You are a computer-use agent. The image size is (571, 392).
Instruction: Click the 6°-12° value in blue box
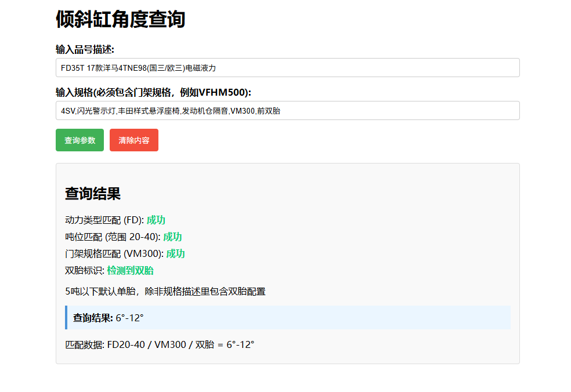click(129, 318)
